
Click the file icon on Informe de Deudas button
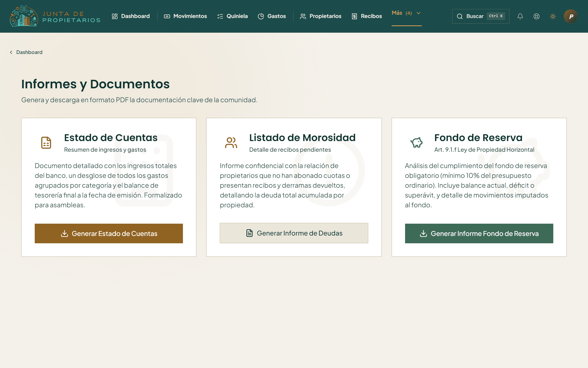tap(249, 233)
